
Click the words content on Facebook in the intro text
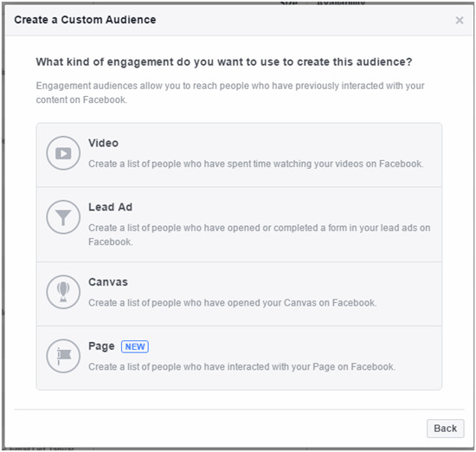click(81, 100)
